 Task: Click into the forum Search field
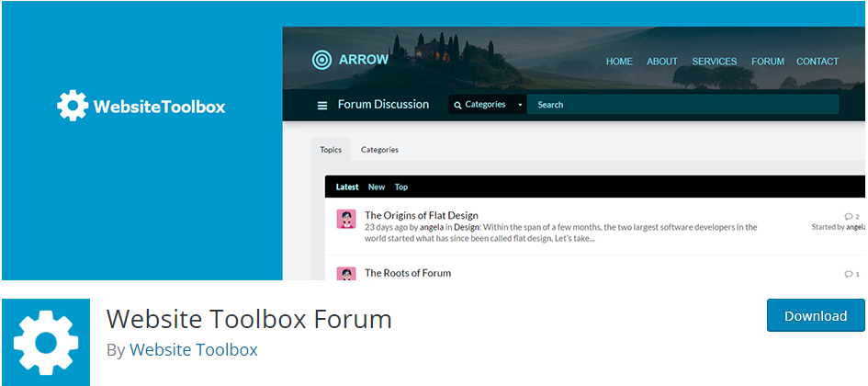tap(682, 105)
